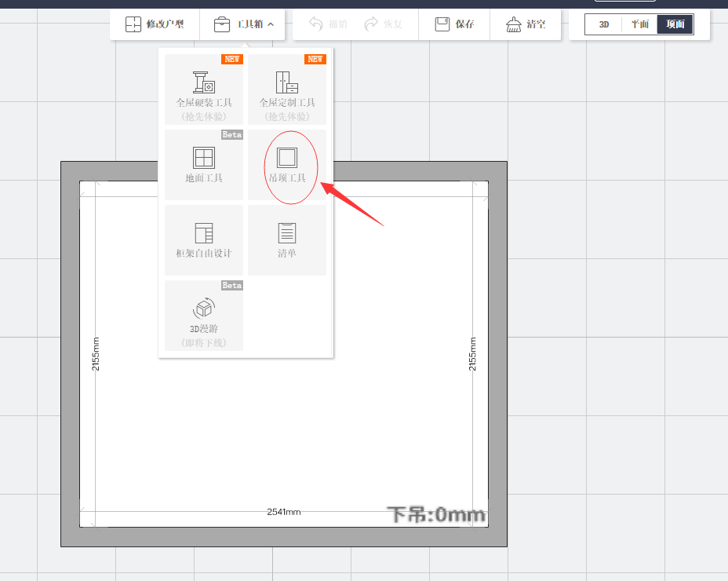The height and width of the screenshot is (581, 728).
Task: Save the design with 保存
Action: click(x=454, y=24)
